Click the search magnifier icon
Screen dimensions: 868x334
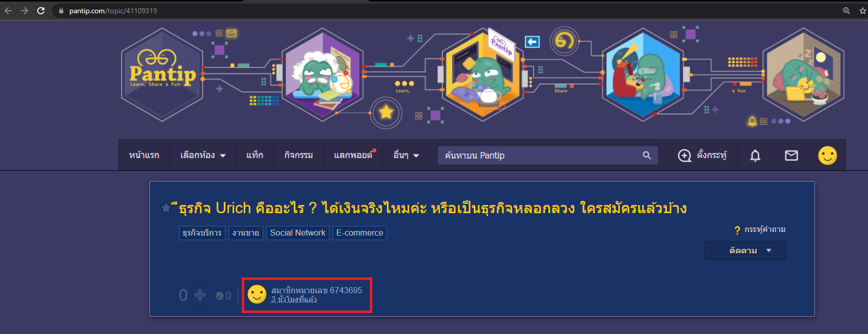point(647,156)
